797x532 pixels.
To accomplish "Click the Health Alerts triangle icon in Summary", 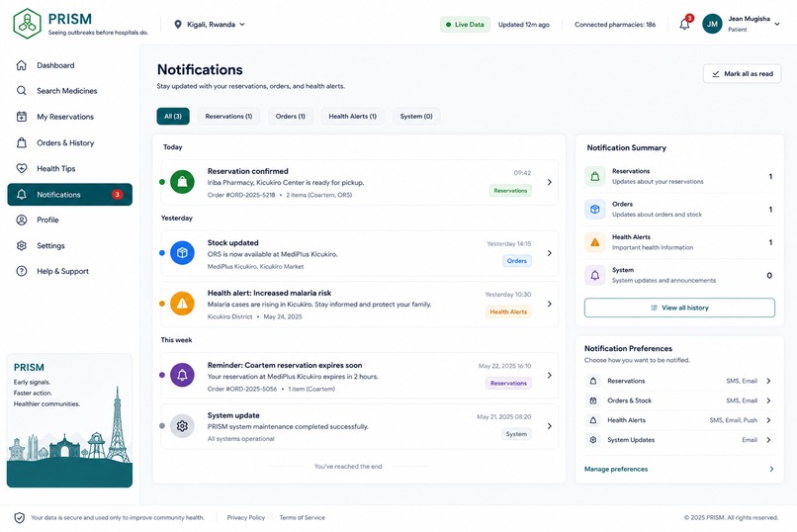I will (x=594, y=242).
